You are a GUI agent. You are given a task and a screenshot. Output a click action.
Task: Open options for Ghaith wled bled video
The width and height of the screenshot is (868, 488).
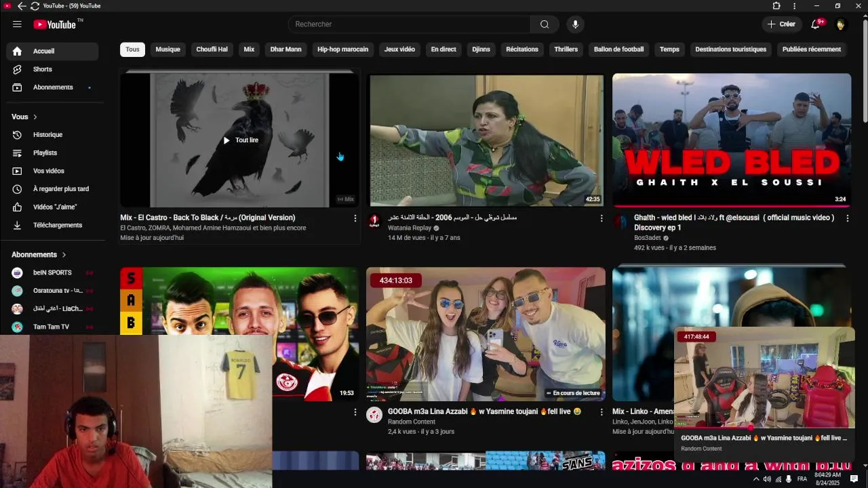[x=847, y=218]
